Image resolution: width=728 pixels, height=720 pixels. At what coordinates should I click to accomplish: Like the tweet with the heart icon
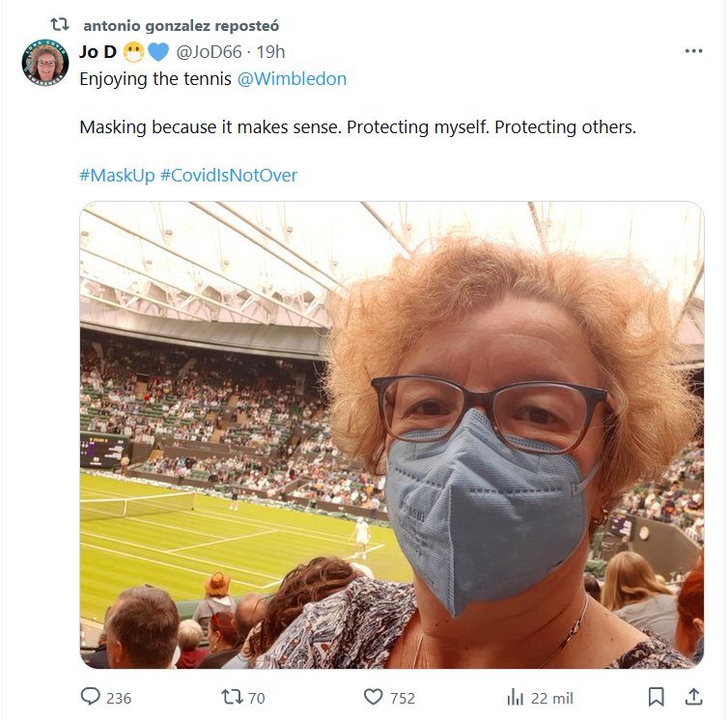(374, 697)
